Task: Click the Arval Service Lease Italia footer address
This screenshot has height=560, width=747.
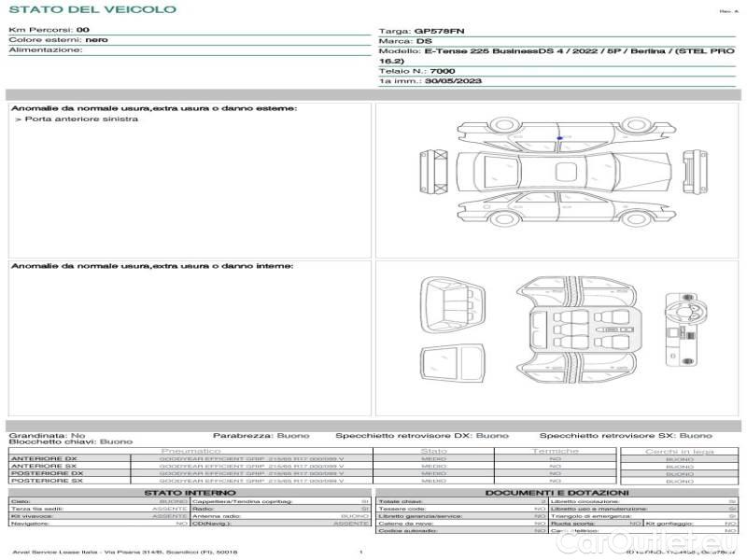Action: pos(123,553)
